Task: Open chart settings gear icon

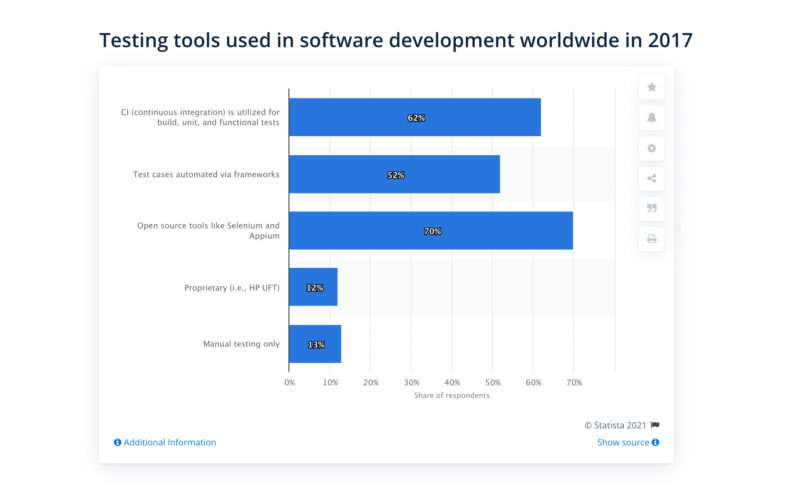Action: (x=651, y=148)
